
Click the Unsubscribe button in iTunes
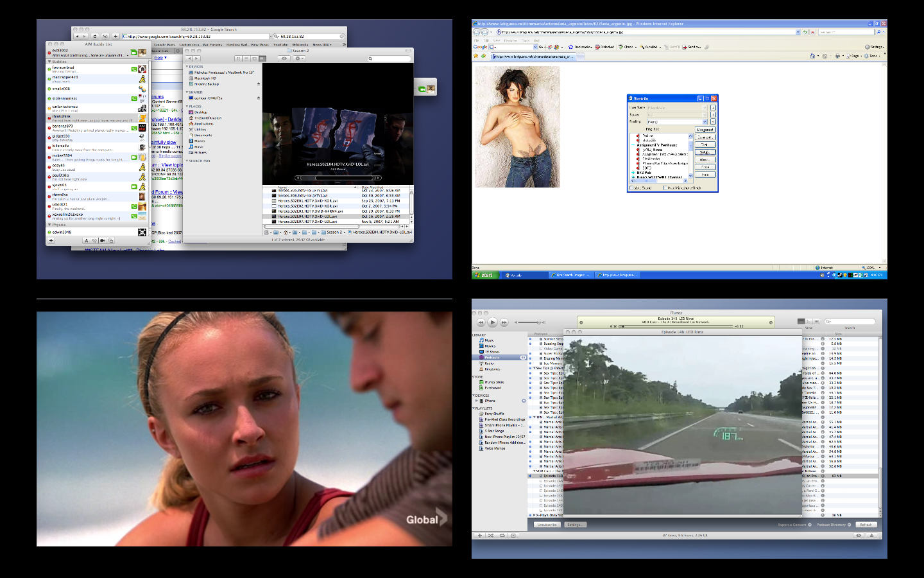point(547,525)
